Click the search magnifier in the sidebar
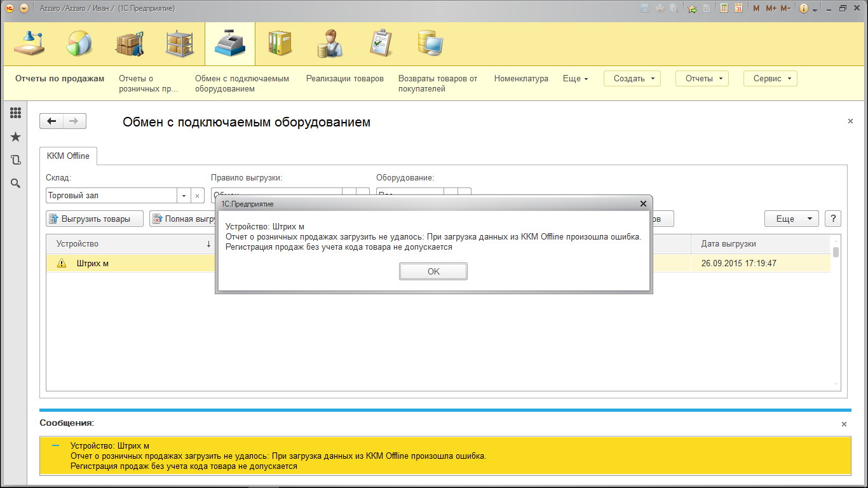This screenshot has width=868, height=488. pos(16,183)
